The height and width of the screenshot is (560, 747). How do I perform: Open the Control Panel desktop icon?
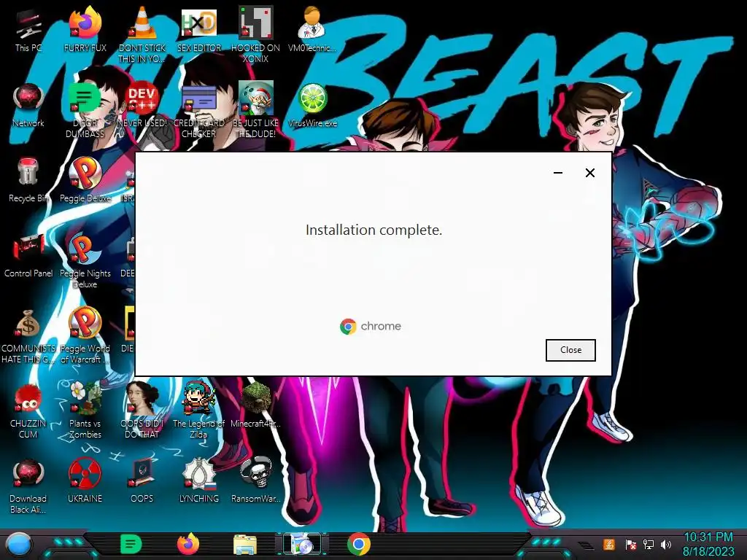click(x=28, y=256)
